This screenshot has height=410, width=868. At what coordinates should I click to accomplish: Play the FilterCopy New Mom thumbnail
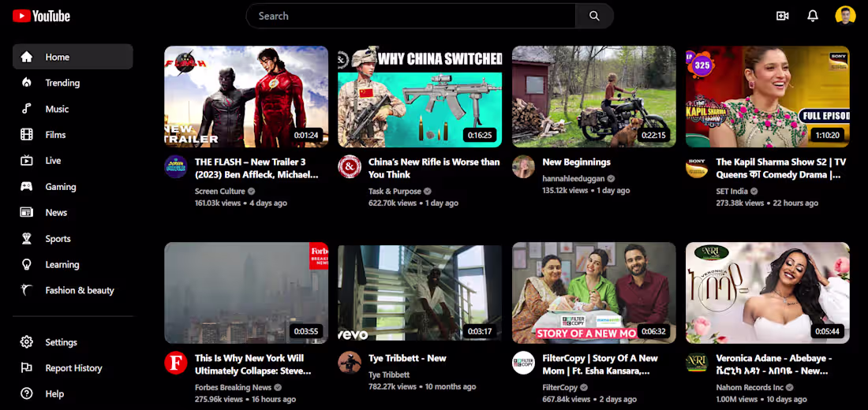click(594, 293)
